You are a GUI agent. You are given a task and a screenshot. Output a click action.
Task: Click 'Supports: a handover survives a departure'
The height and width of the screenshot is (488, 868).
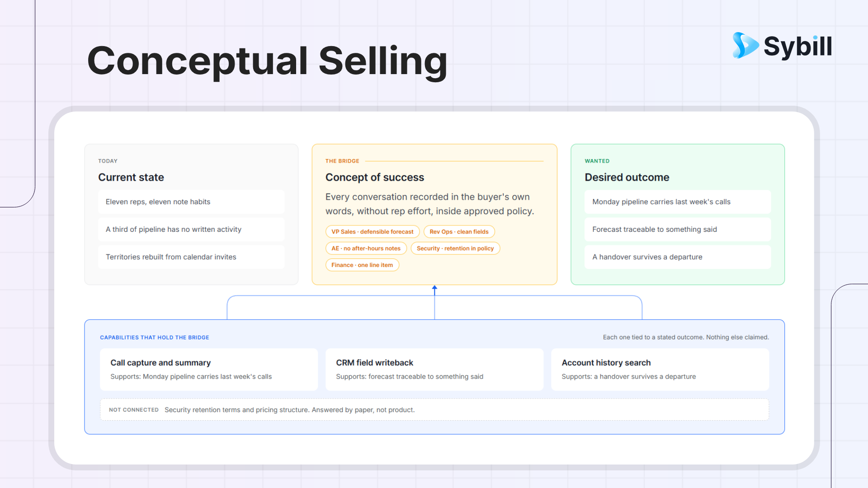point(629,377)
